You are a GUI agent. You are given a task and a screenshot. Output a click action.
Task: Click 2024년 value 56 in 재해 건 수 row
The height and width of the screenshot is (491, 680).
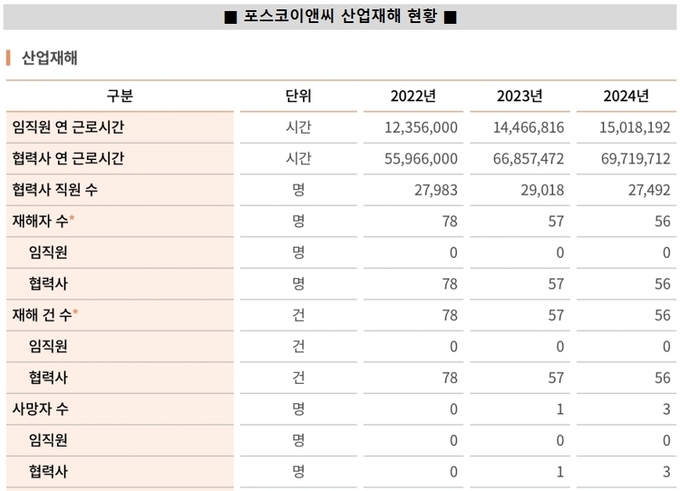(x=663, y=315)
